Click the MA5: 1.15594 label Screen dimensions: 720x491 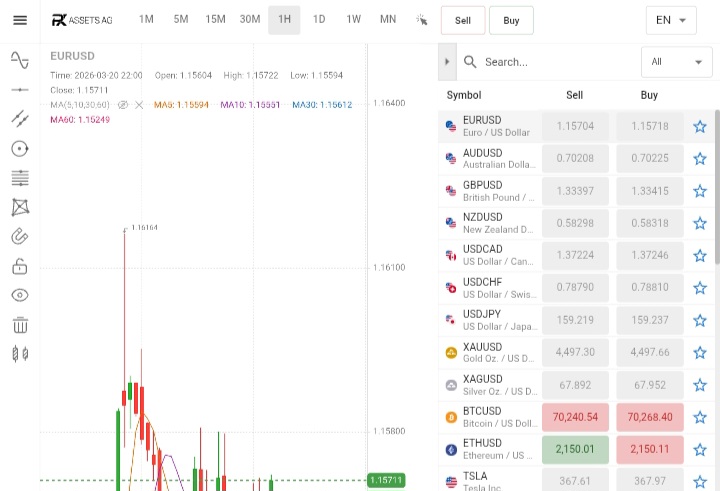(x=181, y=105)
